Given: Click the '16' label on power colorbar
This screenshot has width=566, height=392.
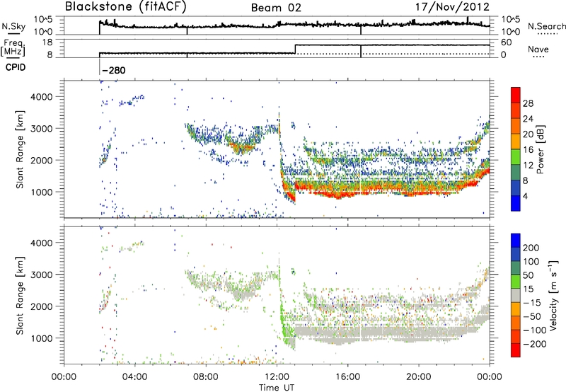Looking at the screenshot, I should pos(528,150).
